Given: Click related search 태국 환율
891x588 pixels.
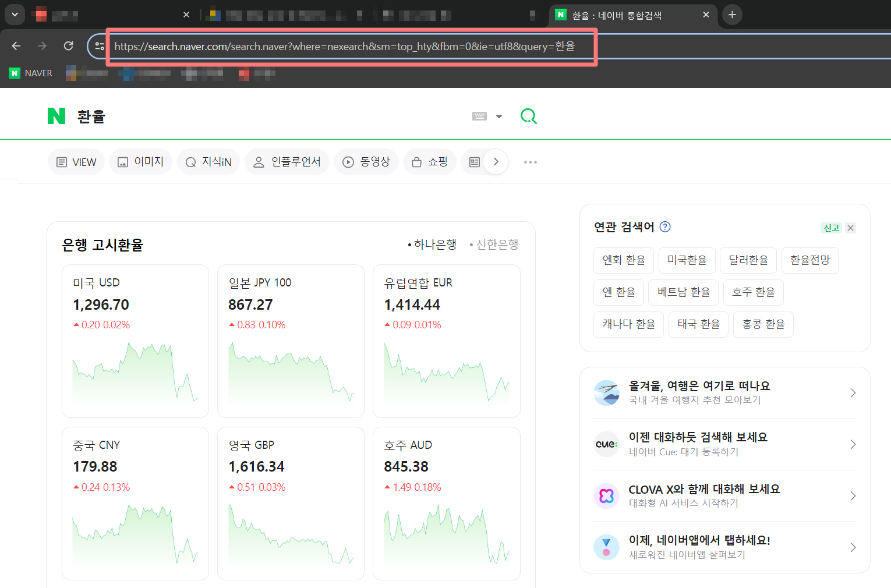Looking at the screenshot, I should pyautogui.click(x=699, y=324).
